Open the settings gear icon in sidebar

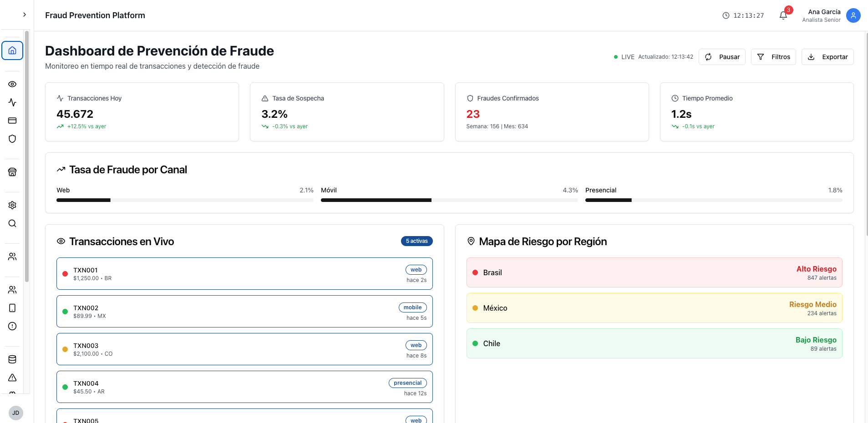[x=12, y=205]
